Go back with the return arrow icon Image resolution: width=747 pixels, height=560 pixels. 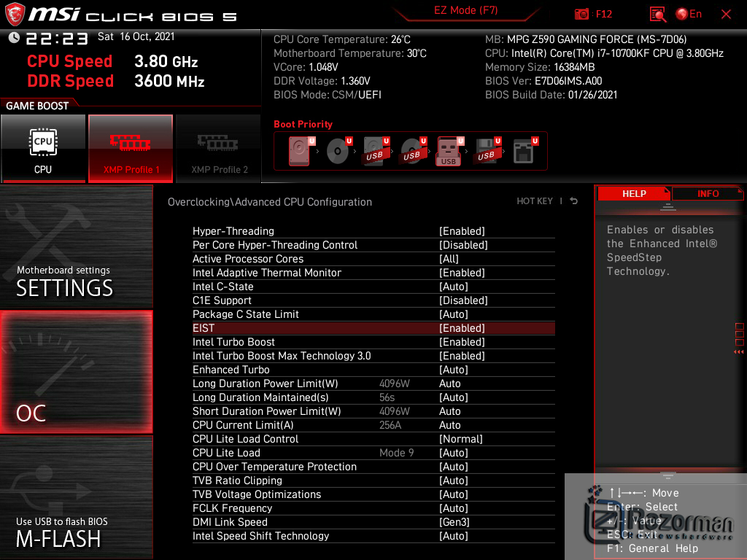click(573, 201)
